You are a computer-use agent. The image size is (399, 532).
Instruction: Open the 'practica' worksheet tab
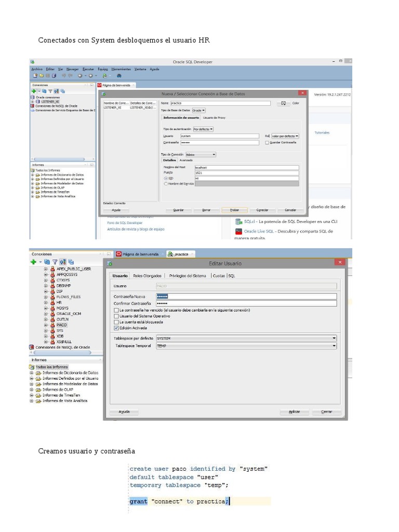(x=180, y=254)
